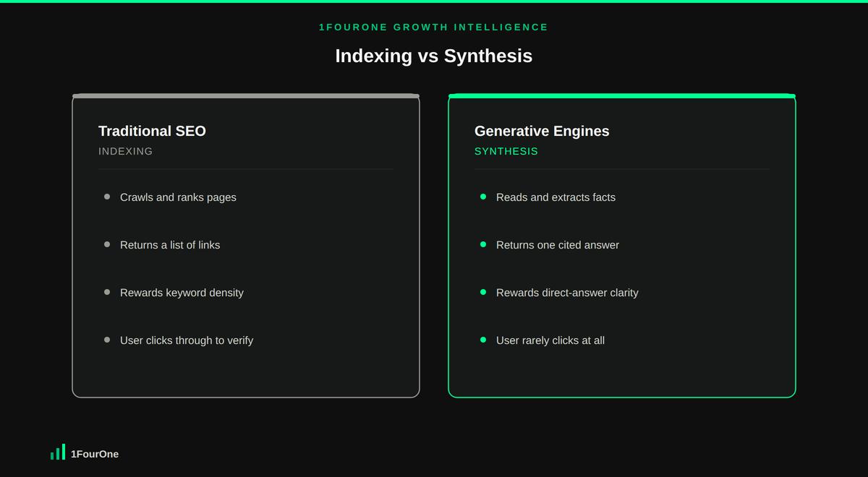This screenshot has height=477, width=868.
Task: Click "Reads and extracts facts" bullet text
Action: (x=556, y=197)
